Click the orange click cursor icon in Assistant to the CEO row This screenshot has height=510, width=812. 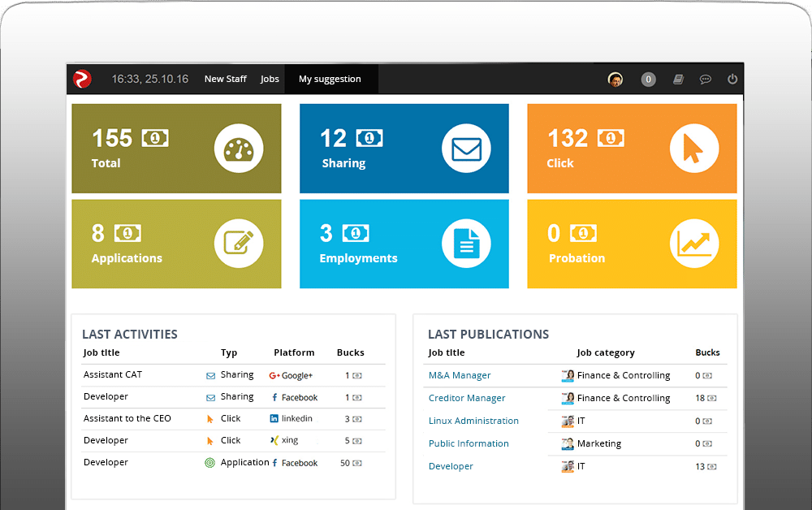point(209,419)
